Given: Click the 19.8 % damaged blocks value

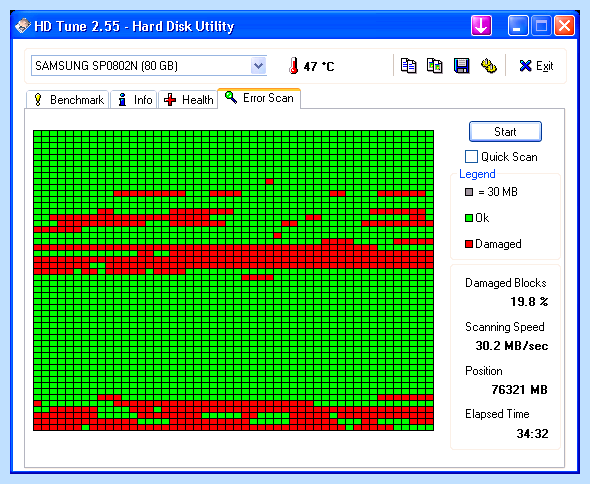Looking at the screenshot, I should pyautogui.click(x=529, y=301).
